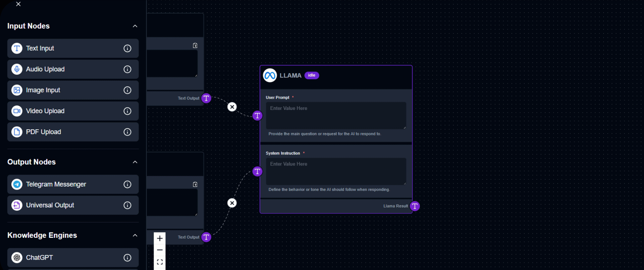Select the PDF Upload node

[x=67, y=132]
